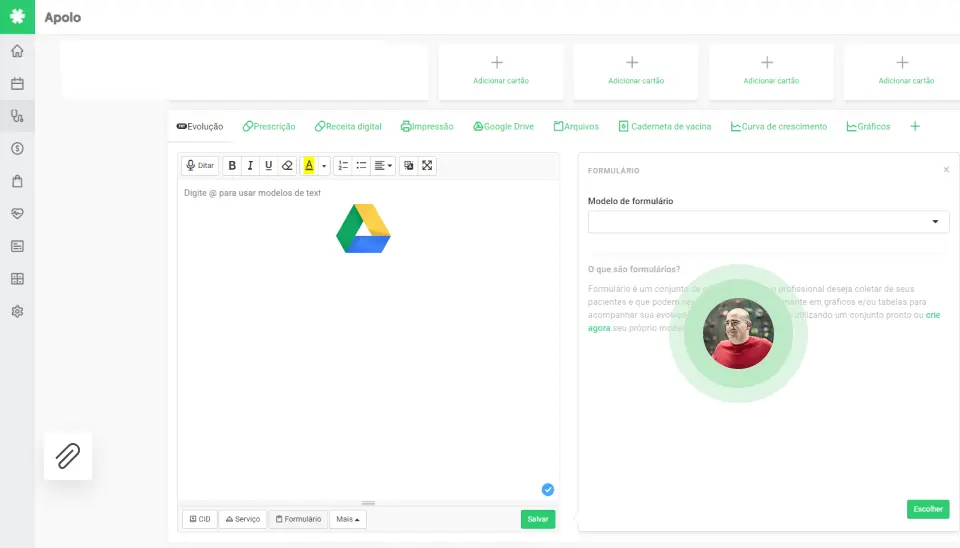
Task: Click the green asterisk app logo
Action: [x=17, y=17]
